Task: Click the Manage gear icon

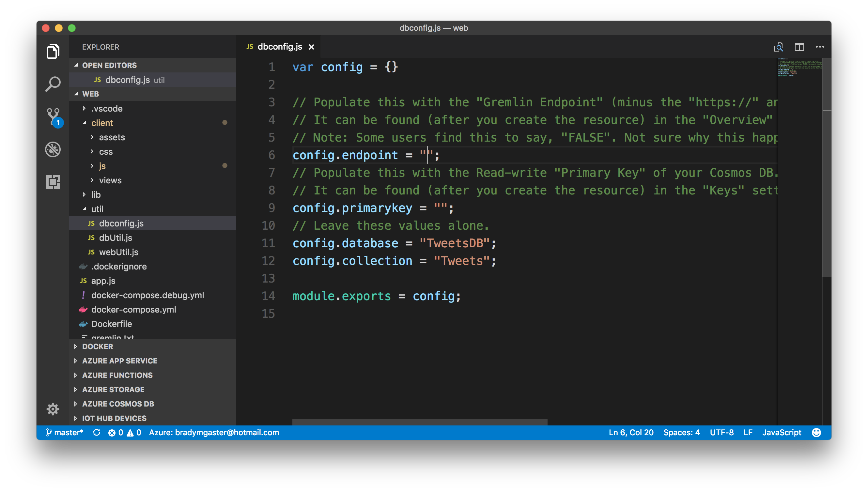Action: click(x=53, y=409)
